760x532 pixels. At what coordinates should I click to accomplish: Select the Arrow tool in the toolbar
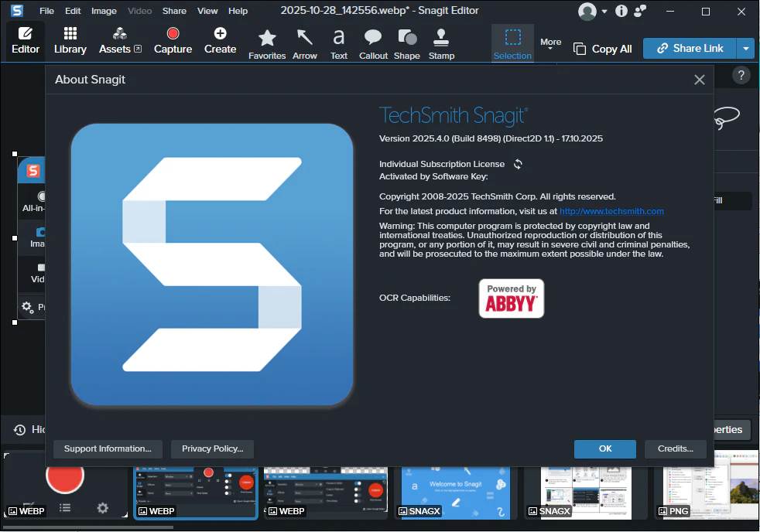[x=305, y=43]
